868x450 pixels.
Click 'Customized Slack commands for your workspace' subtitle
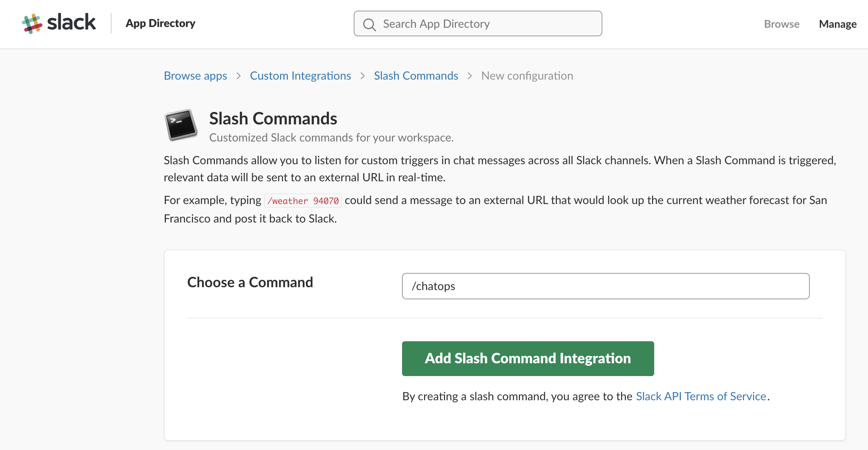(x=331, y=138)
